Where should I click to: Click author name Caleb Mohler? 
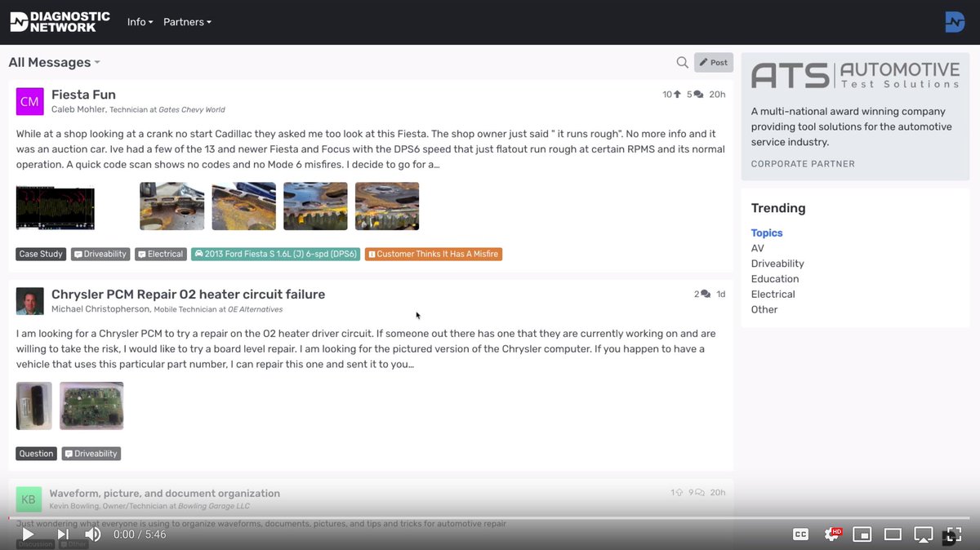78,109
